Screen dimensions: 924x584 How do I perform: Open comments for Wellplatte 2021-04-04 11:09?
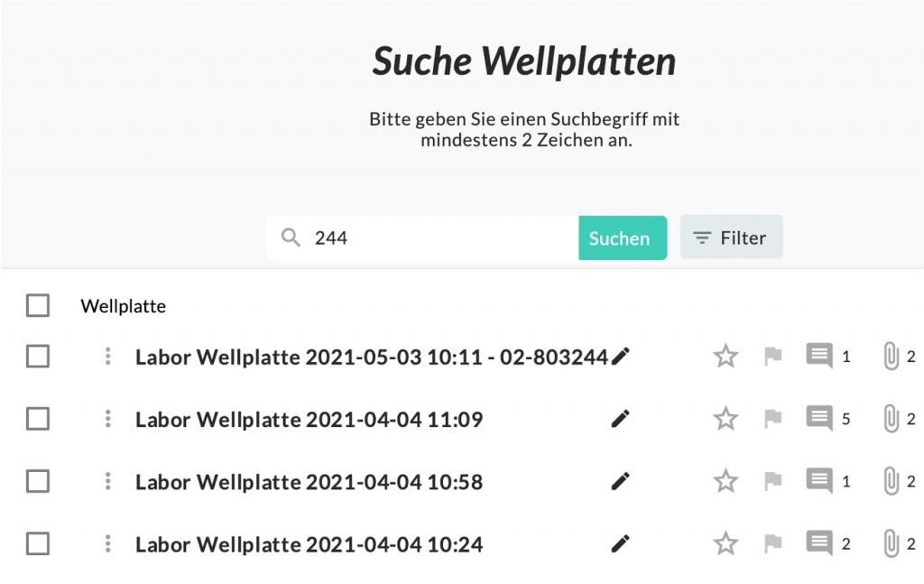[819, 419]
